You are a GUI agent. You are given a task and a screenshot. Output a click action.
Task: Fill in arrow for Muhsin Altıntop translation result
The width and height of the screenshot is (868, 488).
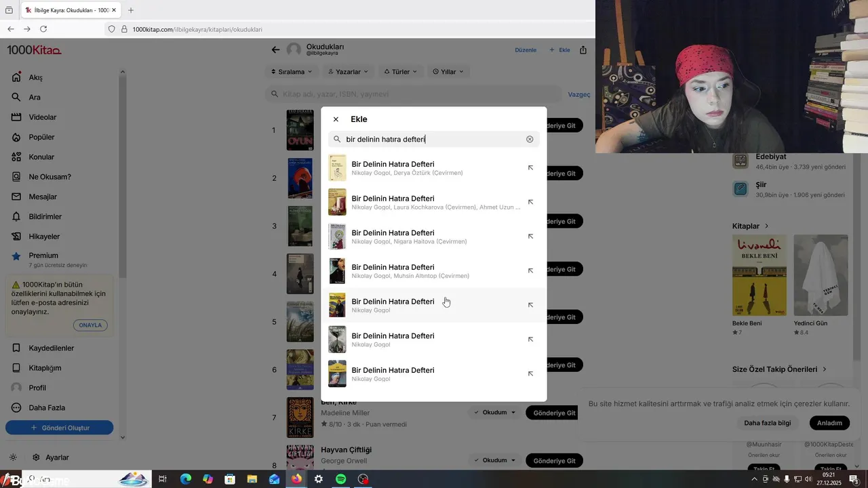pos(530,270)
